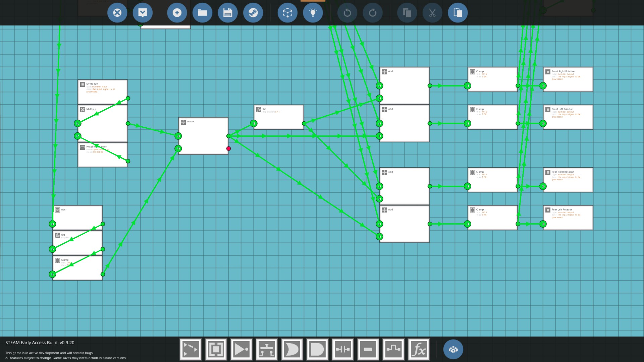Save microcontroller with floppy disk icon

[x=228, y=13]
